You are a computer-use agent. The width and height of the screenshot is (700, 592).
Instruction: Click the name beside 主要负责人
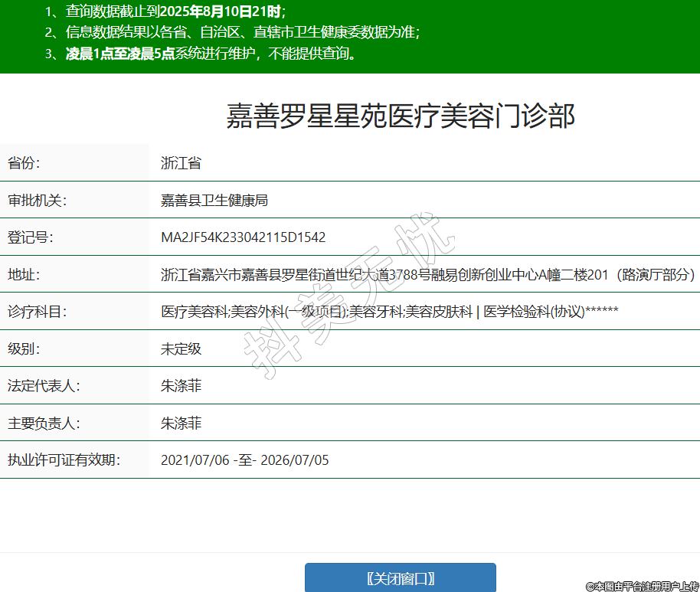(181, 423)
